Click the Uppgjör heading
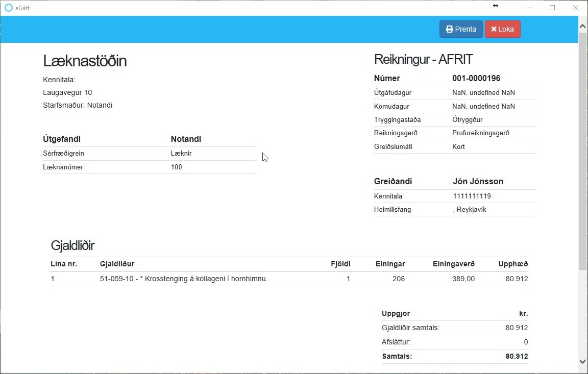The height and width of the screenshot is (374, 588). point(396,314)
